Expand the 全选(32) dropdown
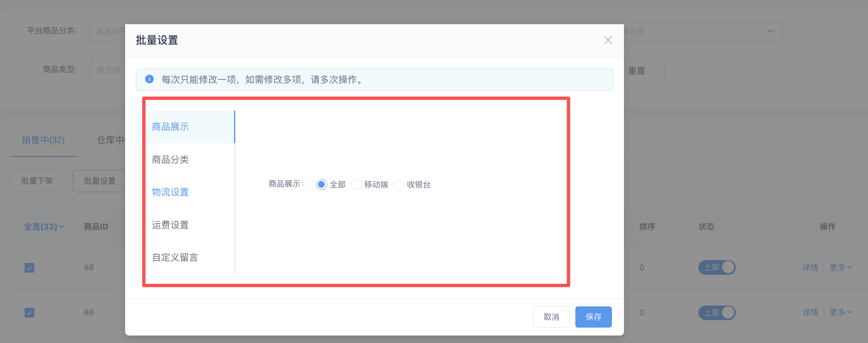The image size is (868, 343). (44, 226)
